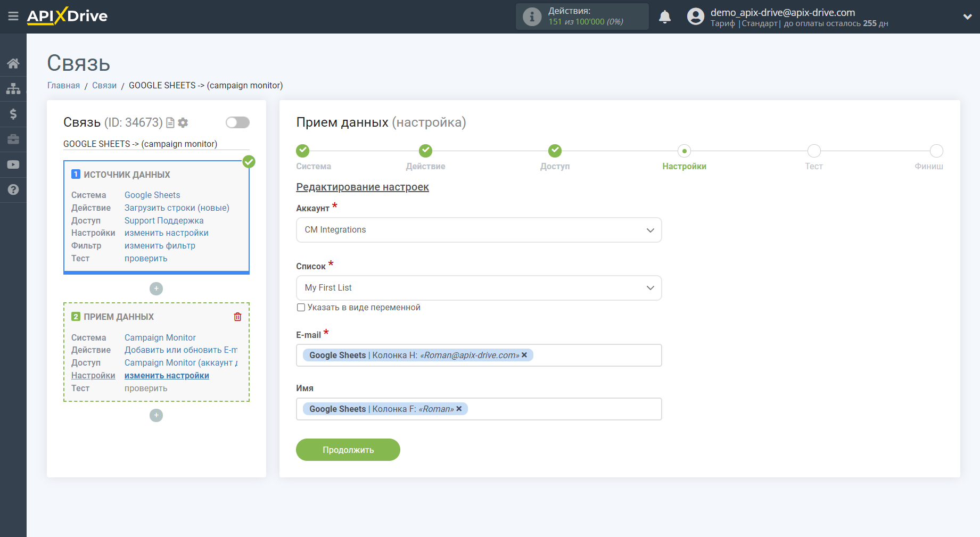
Task: Select the Настройки step
Action: (684, 151)
